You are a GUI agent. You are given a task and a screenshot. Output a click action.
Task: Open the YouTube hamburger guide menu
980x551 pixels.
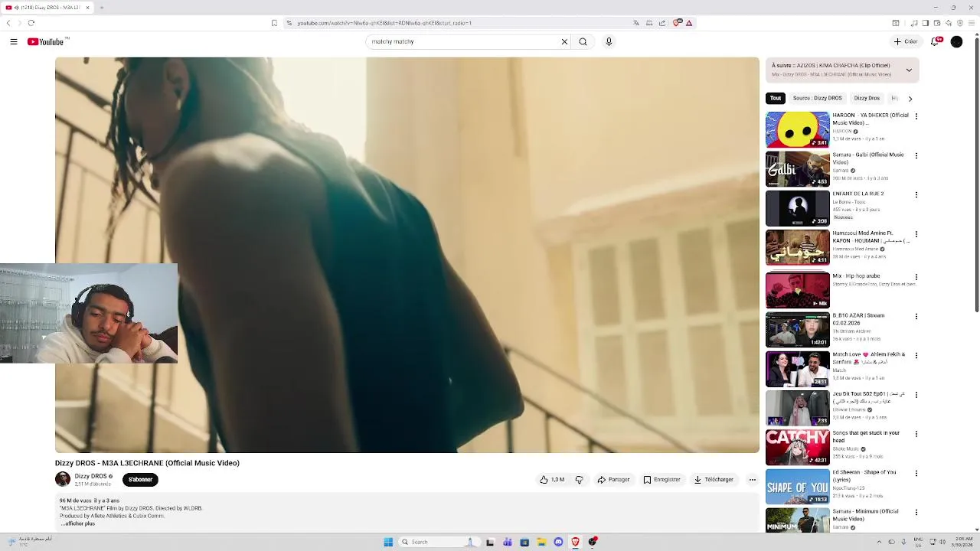click(14, 42)
